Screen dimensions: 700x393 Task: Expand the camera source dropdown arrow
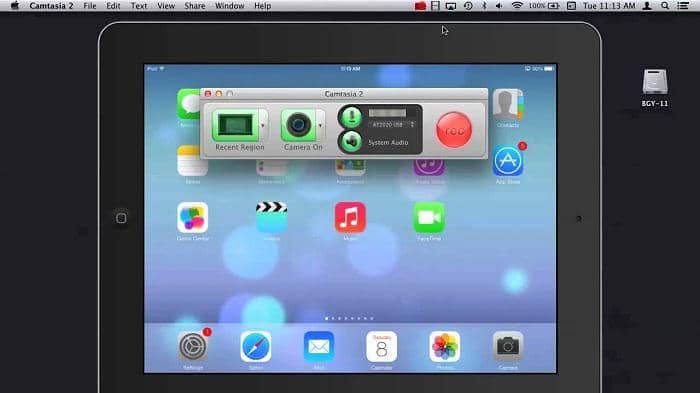tap(320, 125)
